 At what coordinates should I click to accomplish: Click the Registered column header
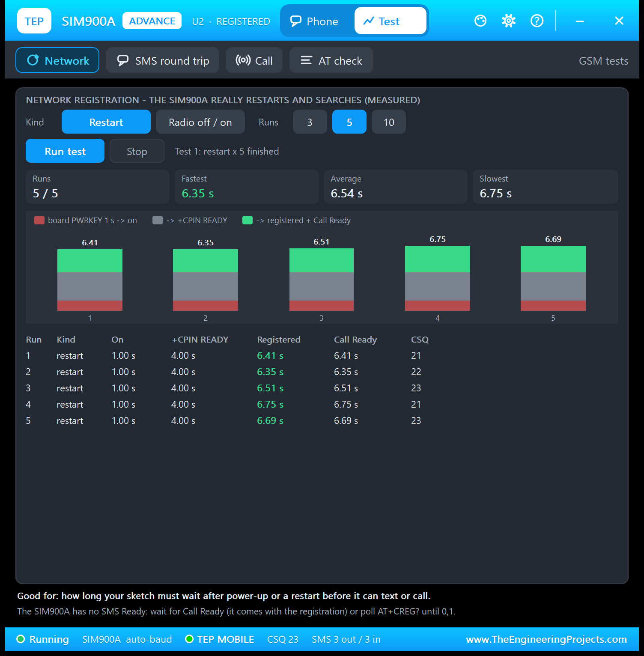click(x=279, y=340)
